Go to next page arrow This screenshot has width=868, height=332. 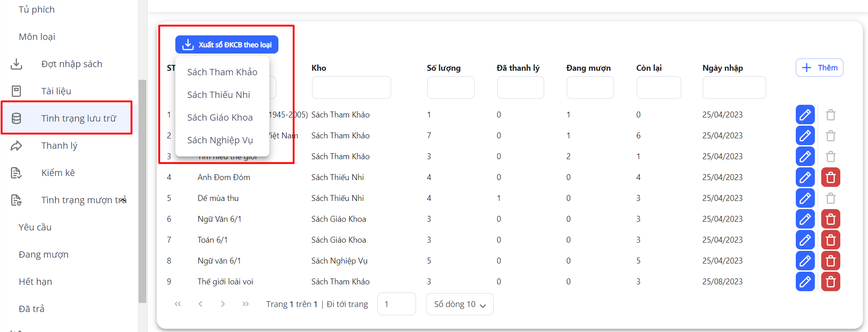223,304
